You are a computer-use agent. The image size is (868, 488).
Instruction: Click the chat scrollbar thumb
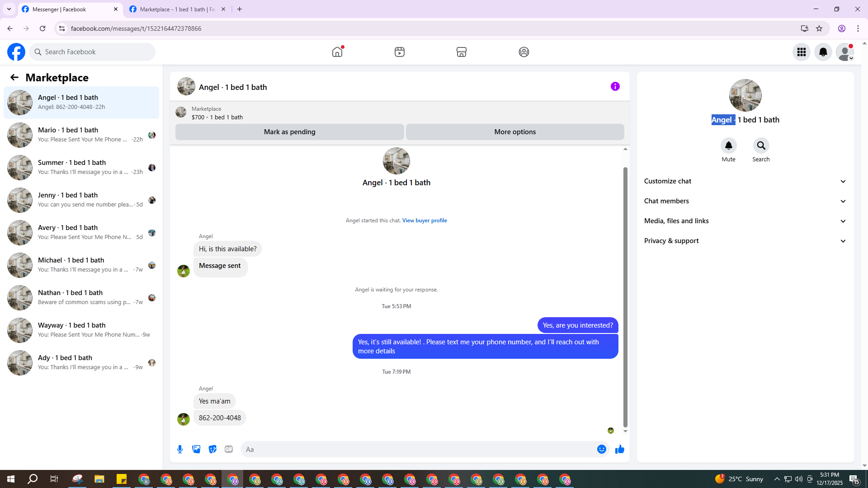(x=625, y=296)
